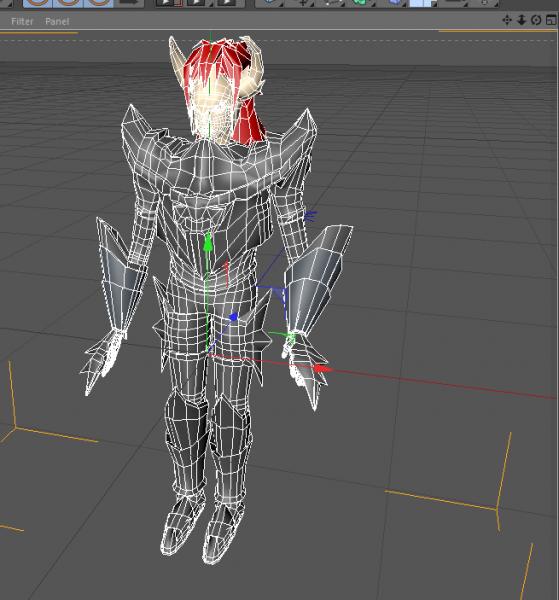
Task: Toggle the maximize viewport layout icon
Action: (x=551, y=20)
